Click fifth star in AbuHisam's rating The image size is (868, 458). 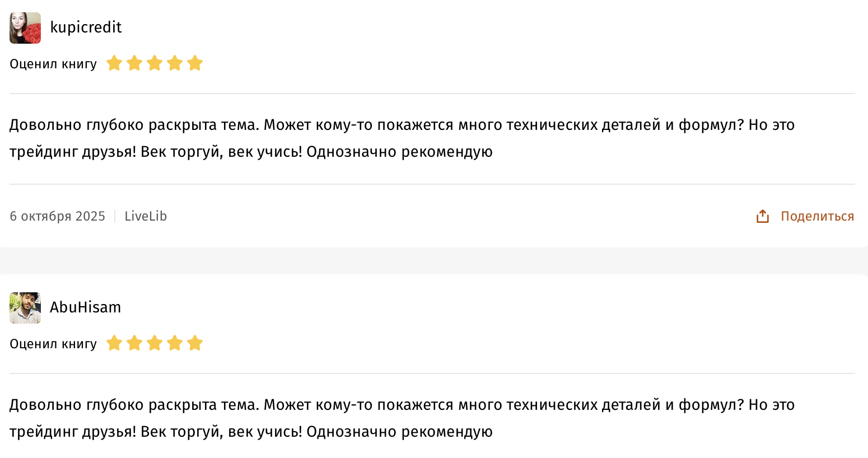click(x=195, y=343)
